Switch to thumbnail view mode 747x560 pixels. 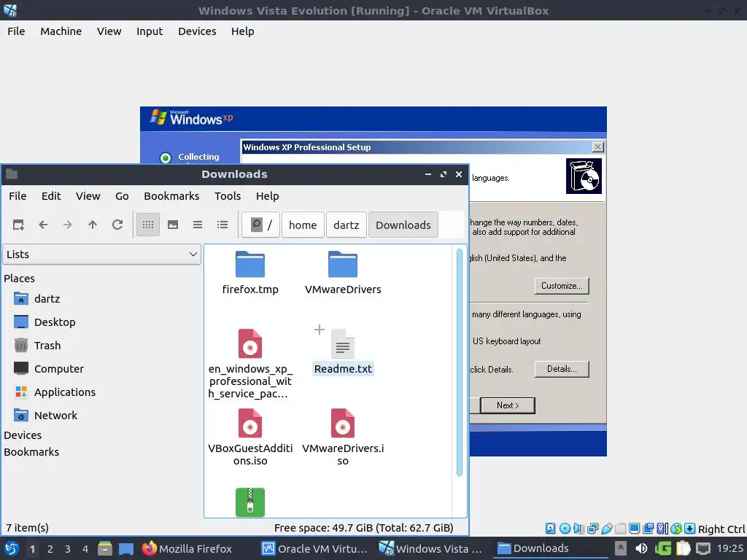coord(173,225)
